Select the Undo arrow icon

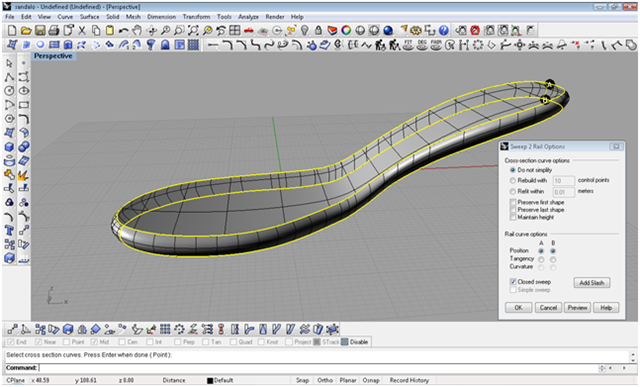coord(123,31)
